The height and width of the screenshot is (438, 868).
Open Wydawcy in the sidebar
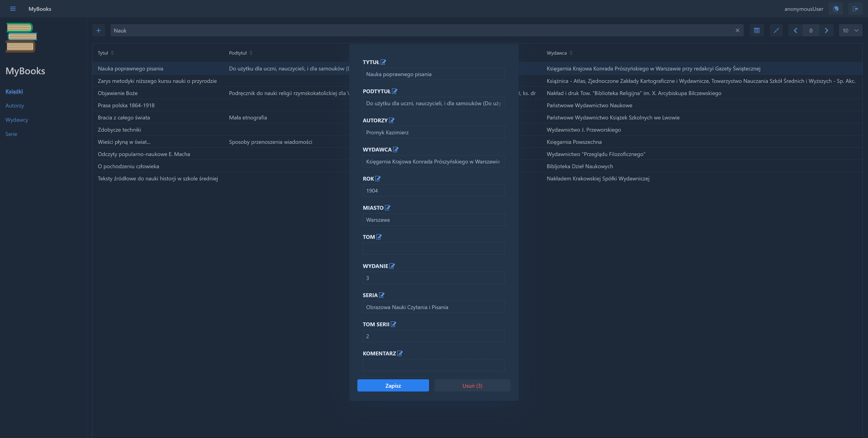[x=17, y=119]
